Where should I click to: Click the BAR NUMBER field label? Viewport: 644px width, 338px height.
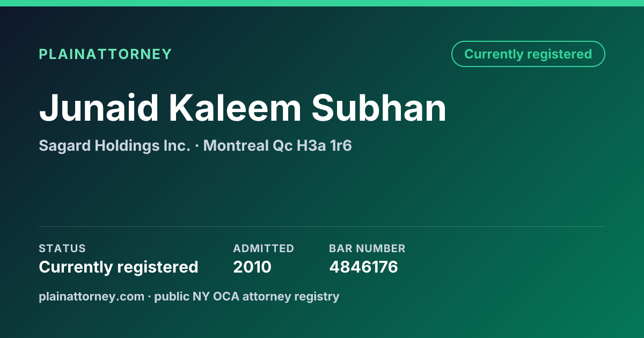click(x=367, y=248)
